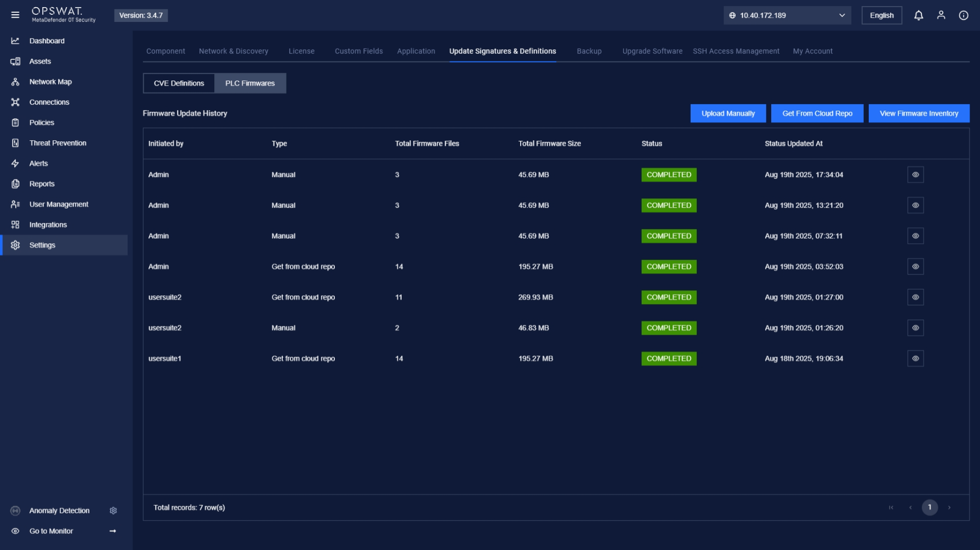
Task: Click the Go to Monitor eye icon
Action: [15, 531]
